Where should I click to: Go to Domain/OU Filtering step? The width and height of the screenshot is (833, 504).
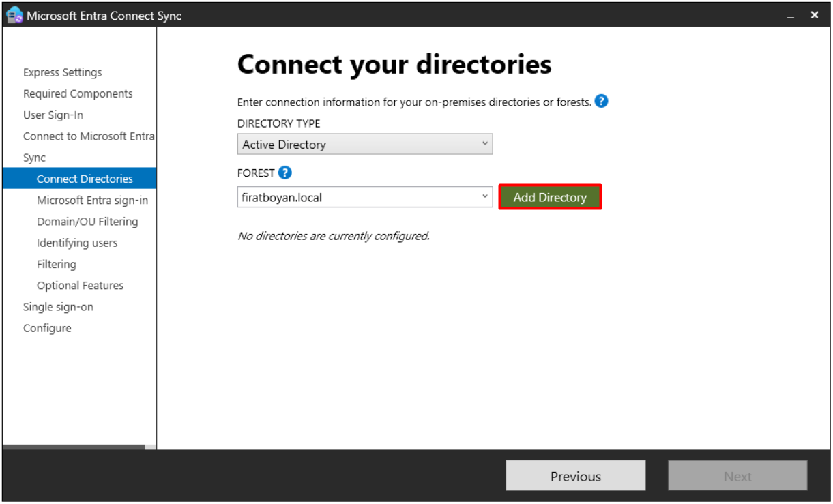(87, 221)
